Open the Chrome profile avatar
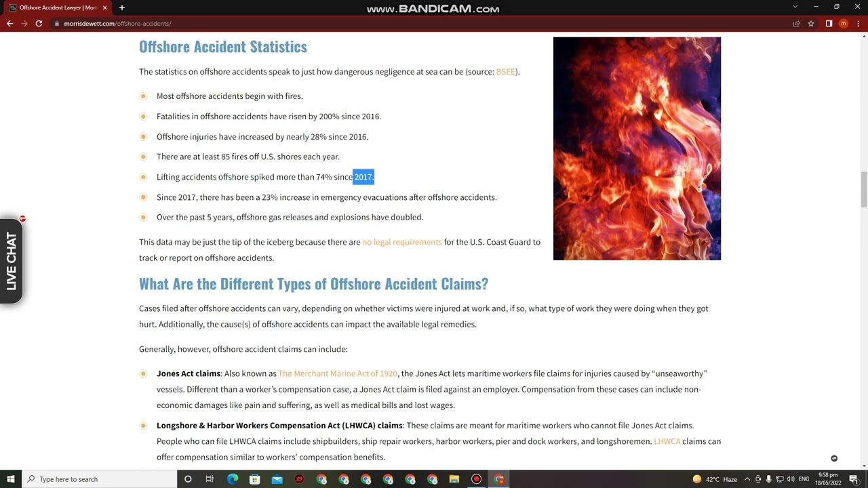The width and height of the screenshot is (868, 488). (x=844, y=24)
